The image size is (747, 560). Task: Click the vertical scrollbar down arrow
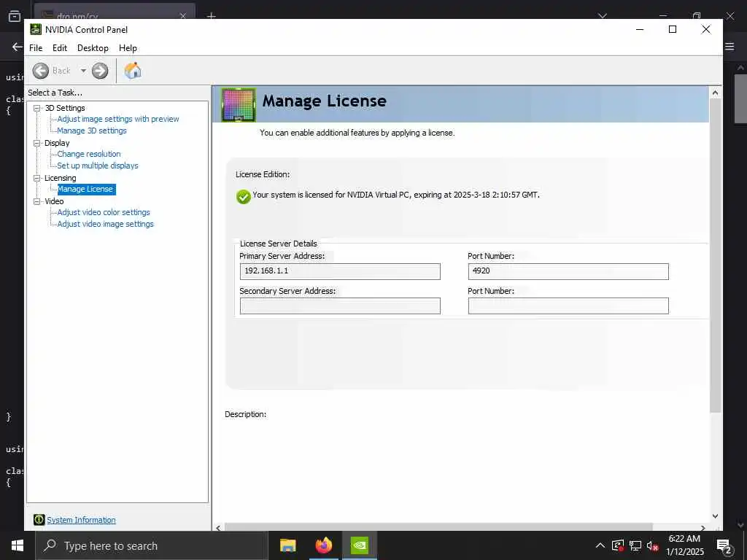click(715, 516)
